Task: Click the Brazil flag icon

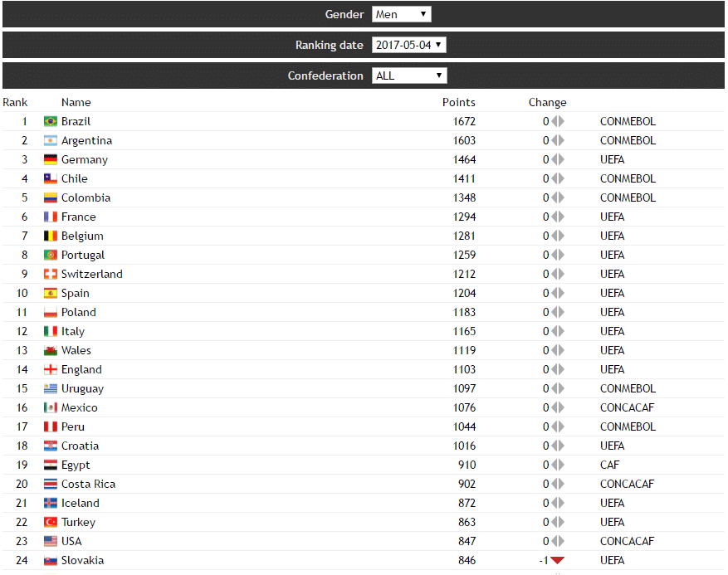Action: (50, 122)
